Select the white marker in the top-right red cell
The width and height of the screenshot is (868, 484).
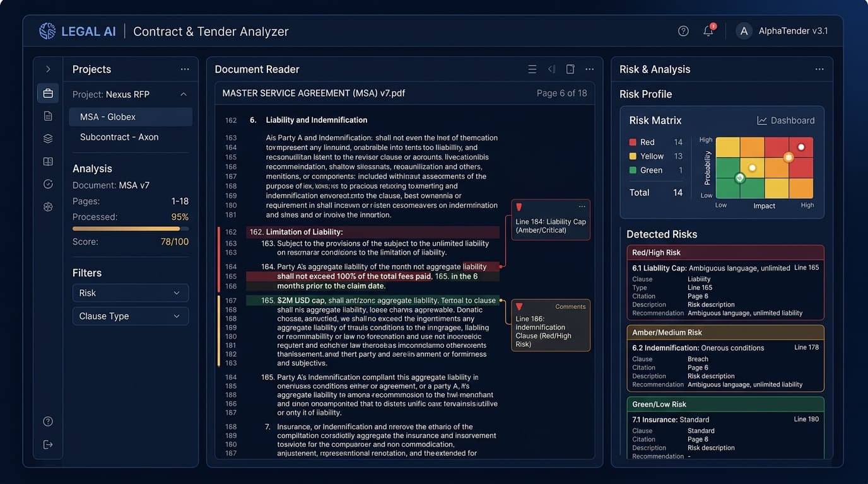click(x=801, y=147)
